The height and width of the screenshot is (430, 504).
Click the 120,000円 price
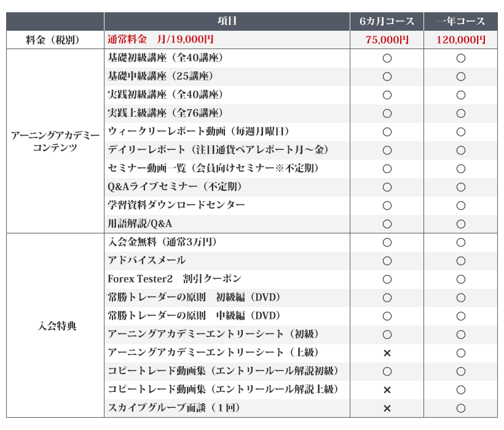point(460,40)
